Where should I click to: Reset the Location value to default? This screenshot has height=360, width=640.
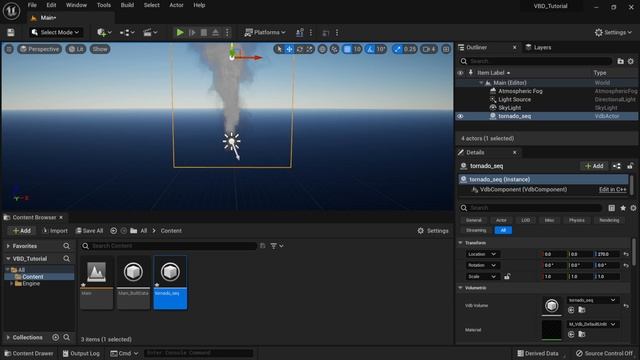pyautogui.click(x=626, y=254)
